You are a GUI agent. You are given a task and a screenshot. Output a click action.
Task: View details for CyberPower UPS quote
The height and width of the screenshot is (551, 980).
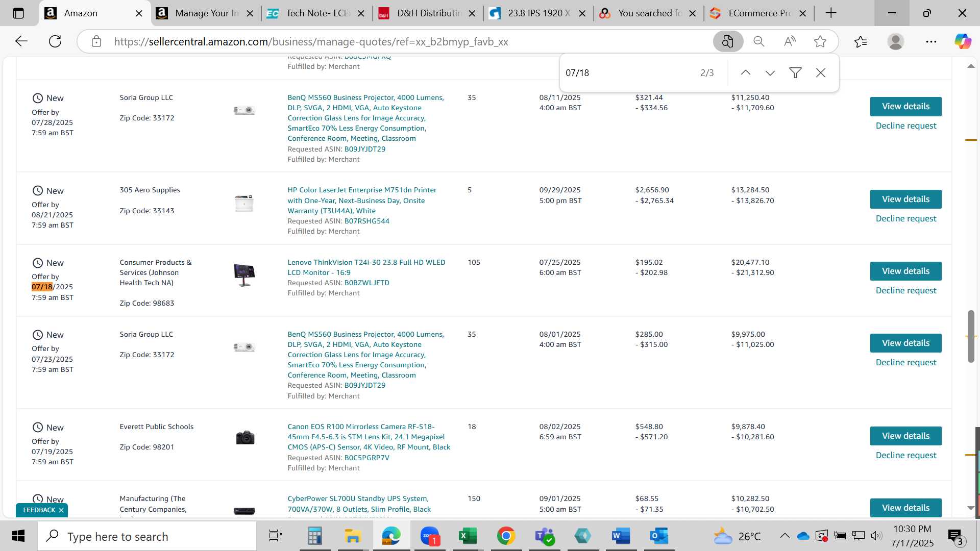(x=905, y=508)
